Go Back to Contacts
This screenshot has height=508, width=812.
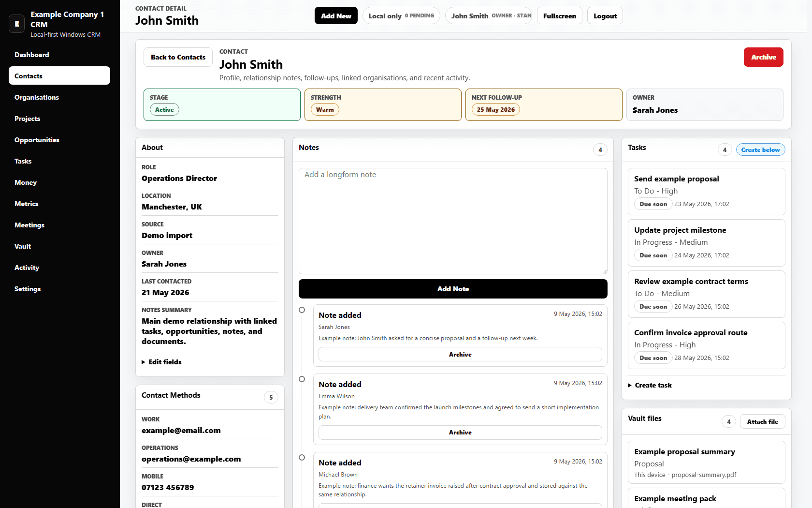(178, 57)
